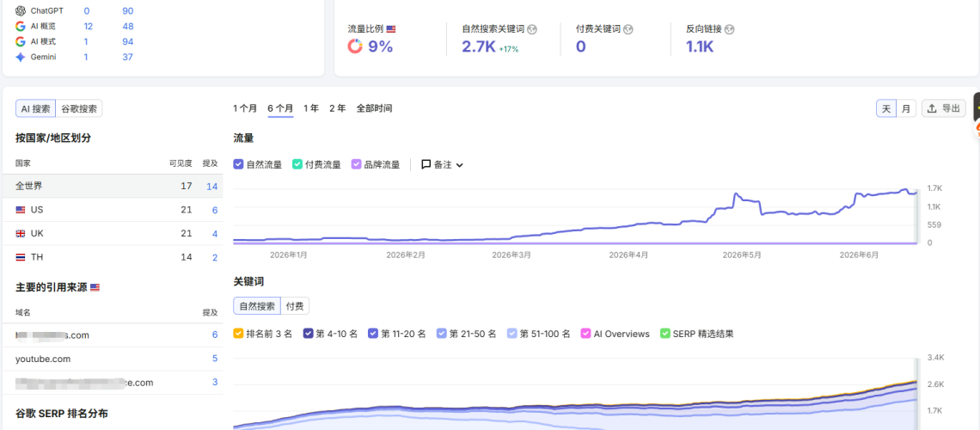The height and width of the screenshot is (430, 980).
Task: Select the 2 年 time range
Action: click(x=338, y=108)
